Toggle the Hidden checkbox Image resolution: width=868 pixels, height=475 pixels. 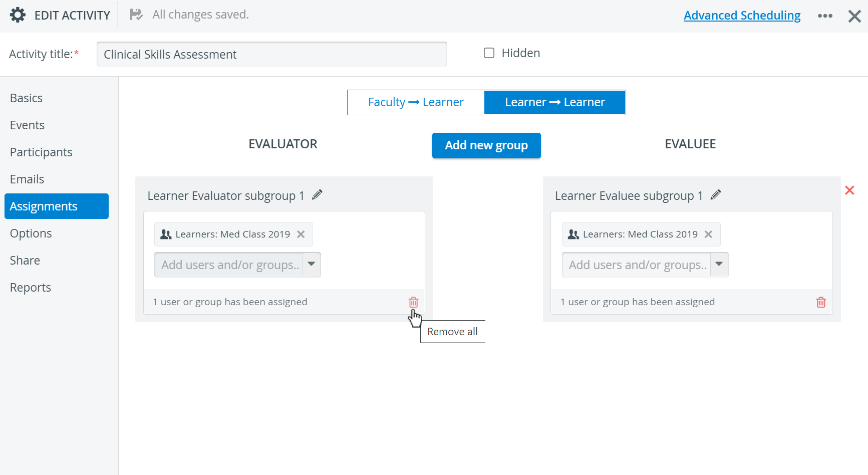point(489,53)
